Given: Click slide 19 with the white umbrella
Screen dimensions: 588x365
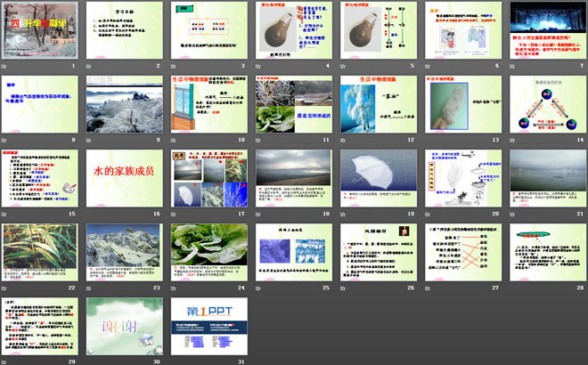Looking at the screenshot, I should coord(376,178).
